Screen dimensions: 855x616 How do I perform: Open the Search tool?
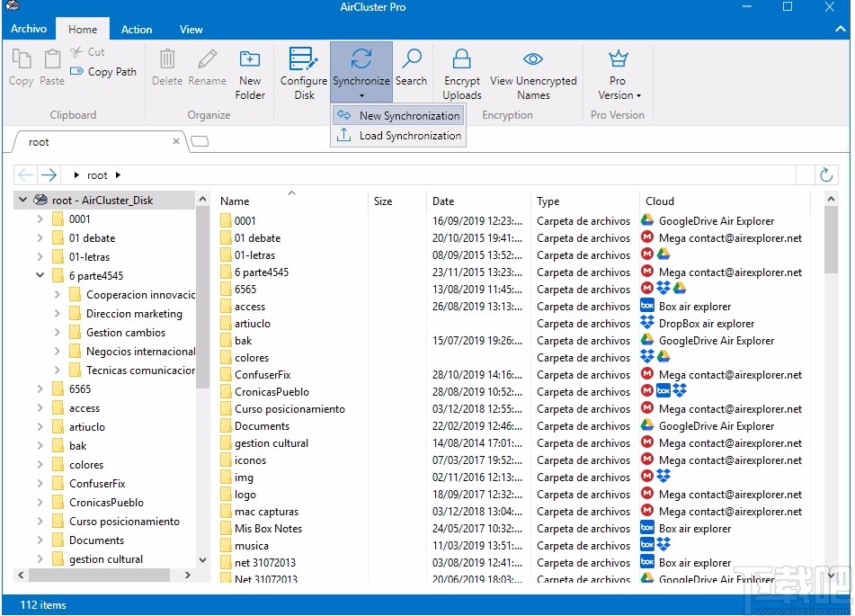point(411,67)
